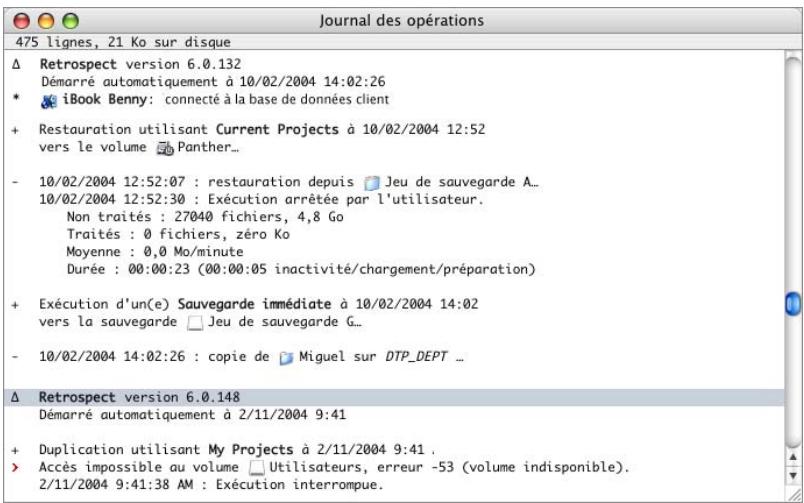This screenshot has width=804, height=503.
Task: Click 'Non traités : 27040 fichiers, 4,8 Go'
Action: (205, 217)
